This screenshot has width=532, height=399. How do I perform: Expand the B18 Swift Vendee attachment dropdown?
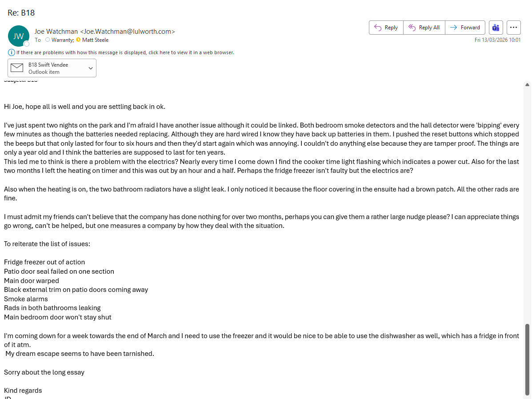tap(91, 68)
